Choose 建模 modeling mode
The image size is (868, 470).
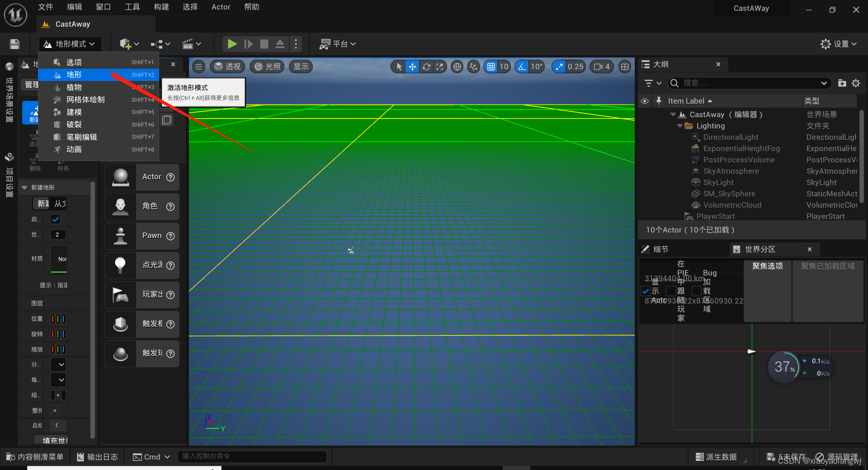pos(99,112)
